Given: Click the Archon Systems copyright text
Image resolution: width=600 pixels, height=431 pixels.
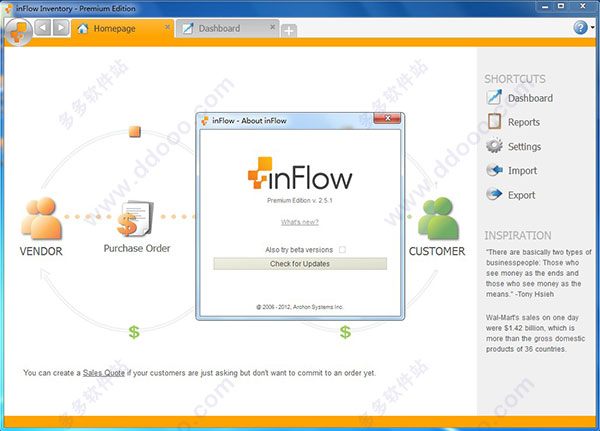Looking at the screenshot, I should [x=300, y=307].
